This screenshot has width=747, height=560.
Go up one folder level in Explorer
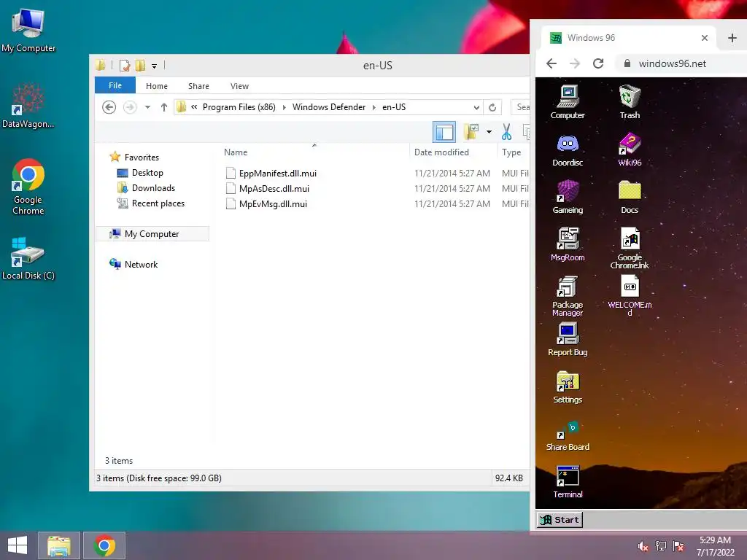tap(164, 107)
